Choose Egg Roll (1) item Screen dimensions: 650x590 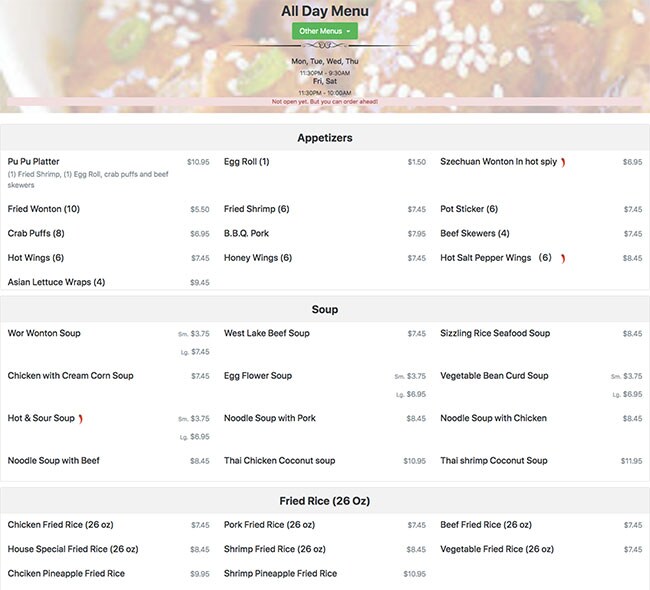tap(246, 161)
